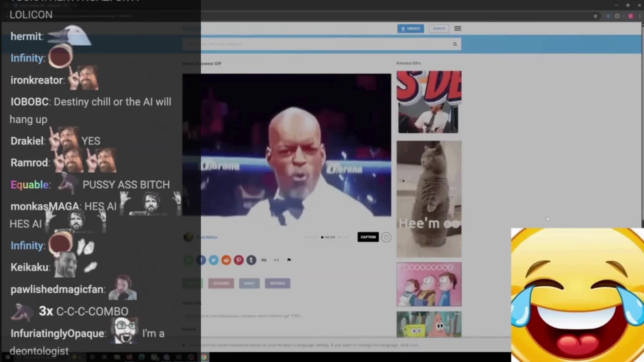Share GIF on Pinterest
The width and height of the screenshot is (644, 362).
pos(239,260)
